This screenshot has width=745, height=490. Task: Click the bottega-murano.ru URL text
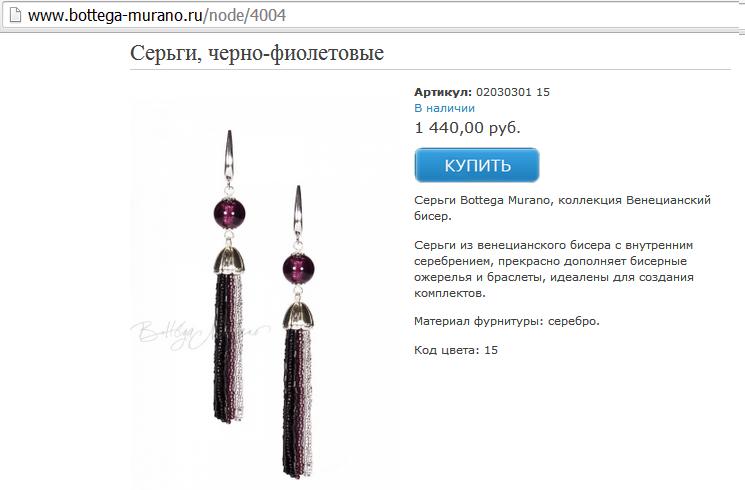[115, 16]
